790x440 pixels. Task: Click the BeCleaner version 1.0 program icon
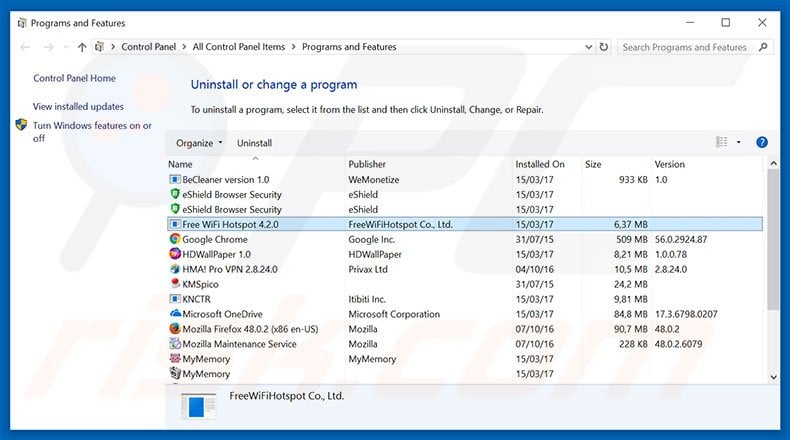pyautogui.click(x=175, y=179)
